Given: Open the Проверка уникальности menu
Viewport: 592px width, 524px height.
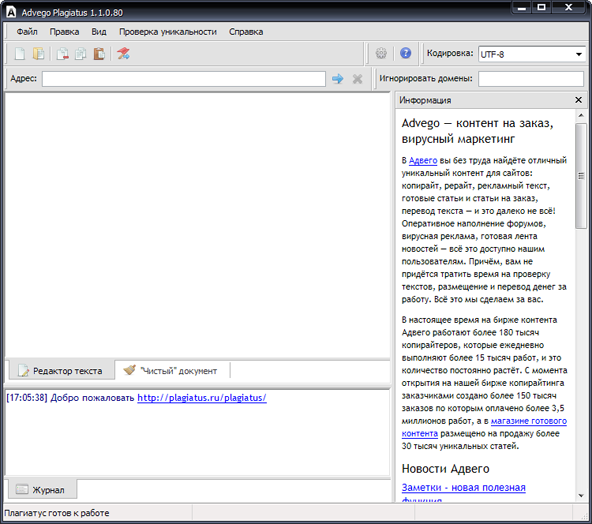Looking at the screenshot, I should click(x=168, y=32).
